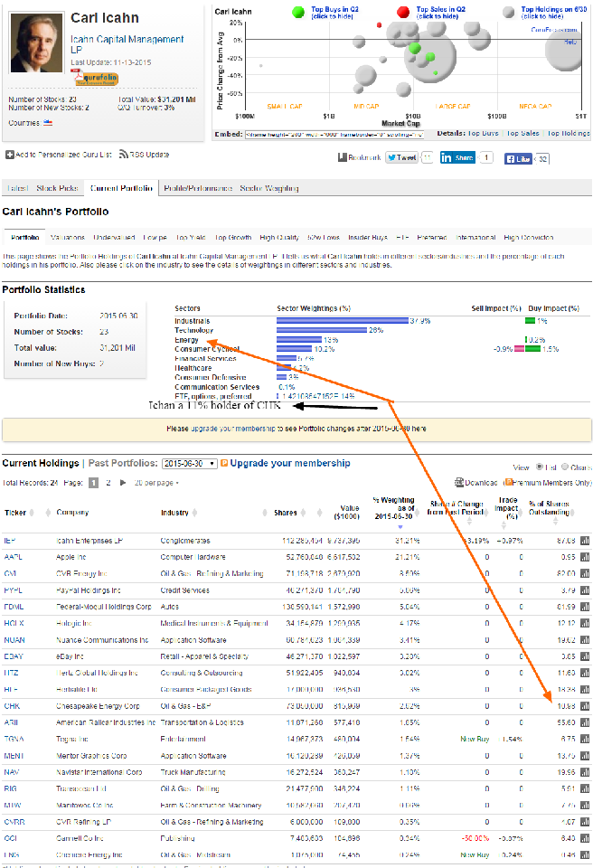Select the List view radio button
Screen dimensions: 593x868
(540, 467)
